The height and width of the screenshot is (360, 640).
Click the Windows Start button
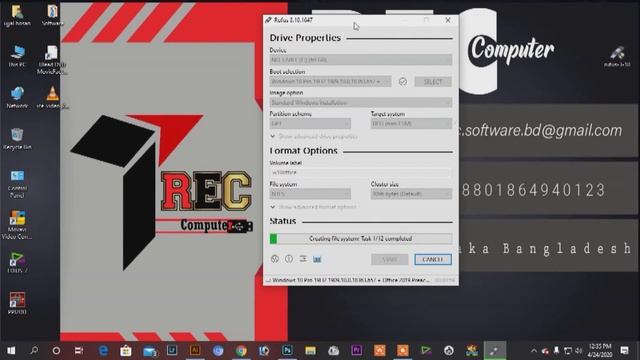[x=11, y=350]
